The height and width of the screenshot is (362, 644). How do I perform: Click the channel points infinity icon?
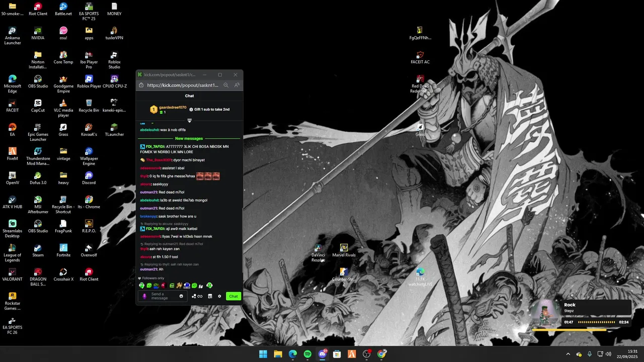200,296
